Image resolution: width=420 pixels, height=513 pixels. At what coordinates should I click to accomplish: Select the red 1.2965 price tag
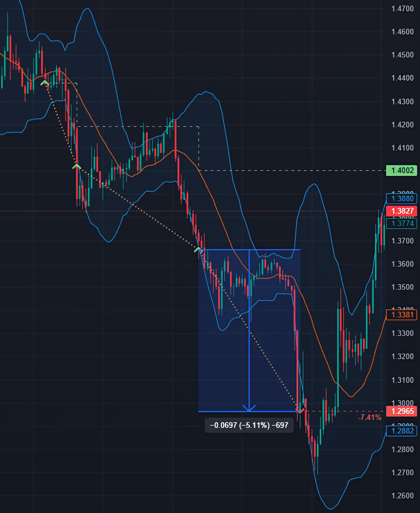[401, 411]
